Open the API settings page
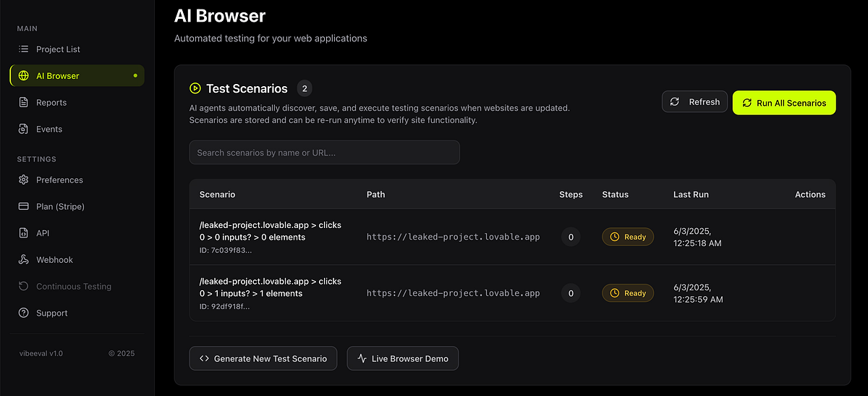The height and width of the screenshot is (396, 868). click(x=77, y=233)
